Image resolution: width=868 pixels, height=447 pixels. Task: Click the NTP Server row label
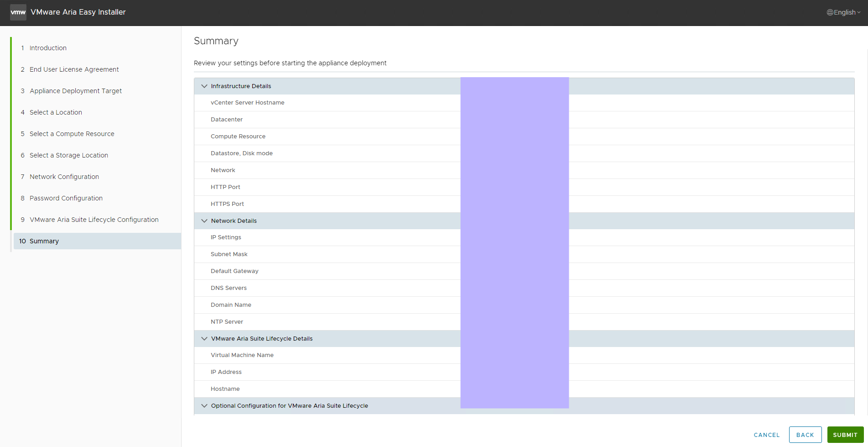(227, 322)
